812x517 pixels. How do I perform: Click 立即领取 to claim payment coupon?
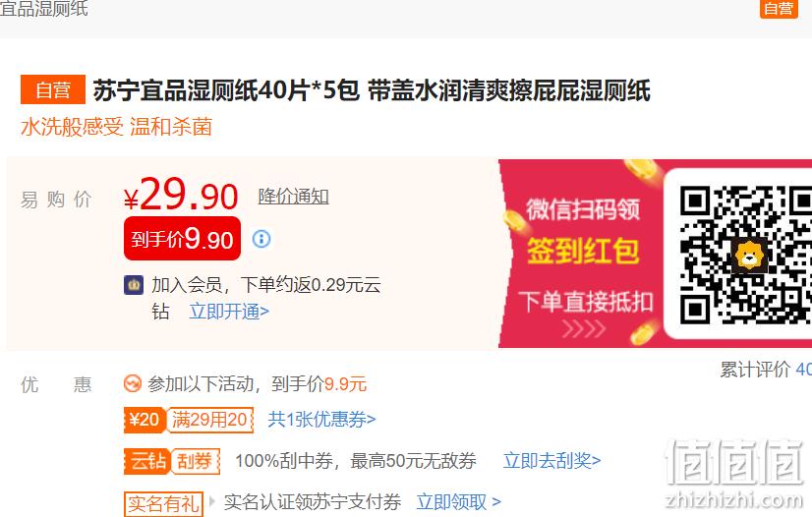tap(459, 501)
